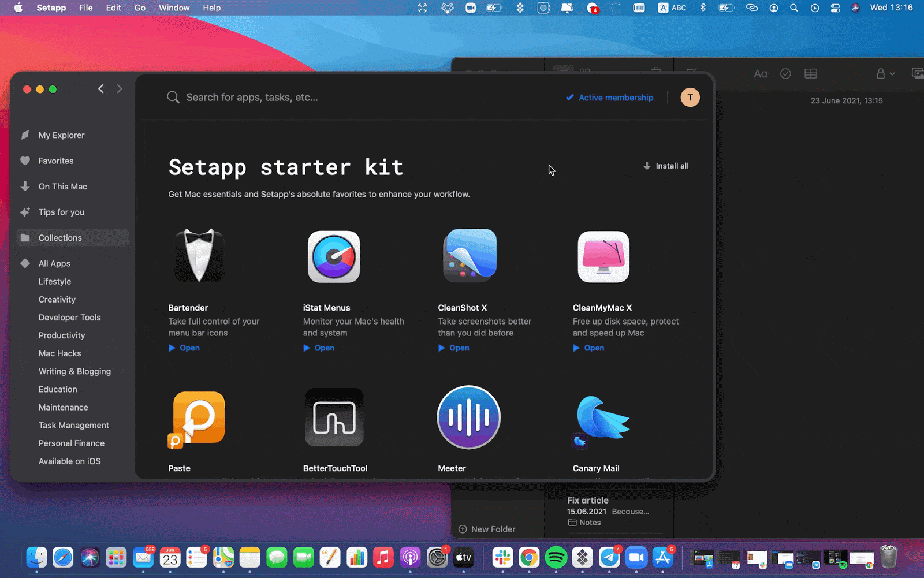Click Install all button

666,166
